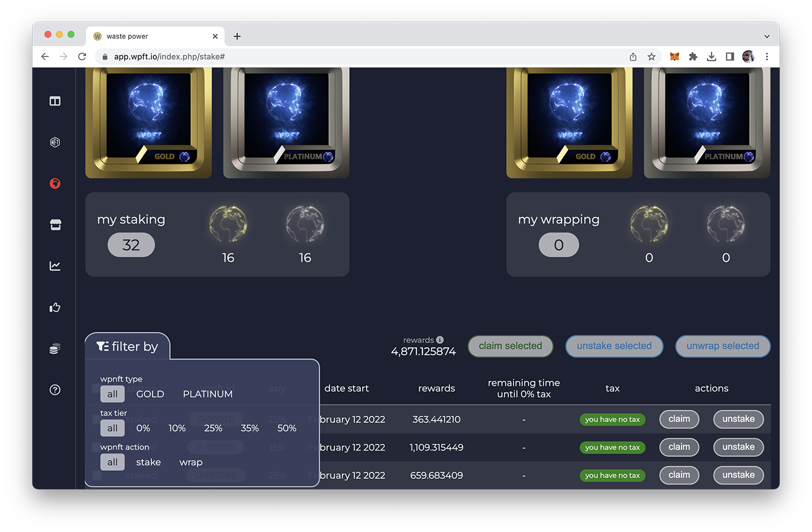812x532 pixels.
Task: Toggle the browser side panel icon
Action: (x=730, y=57)
